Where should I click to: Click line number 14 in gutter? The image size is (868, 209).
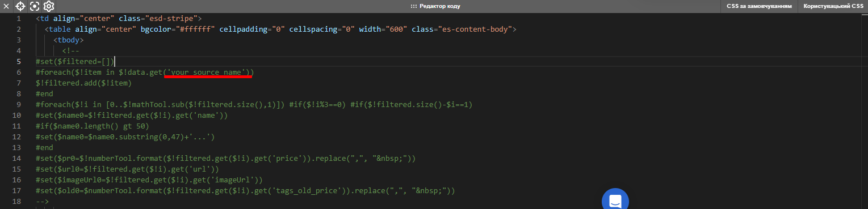pyautogui.click(x=16, y=159)
